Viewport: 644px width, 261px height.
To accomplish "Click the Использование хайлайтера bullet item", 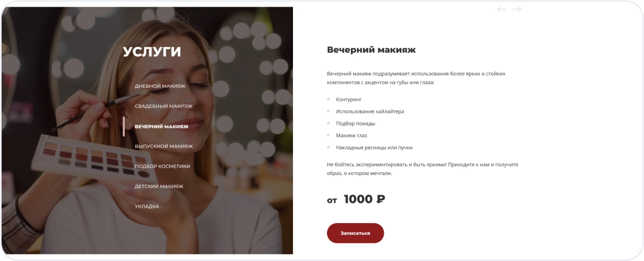I will (x=370, y=111).
